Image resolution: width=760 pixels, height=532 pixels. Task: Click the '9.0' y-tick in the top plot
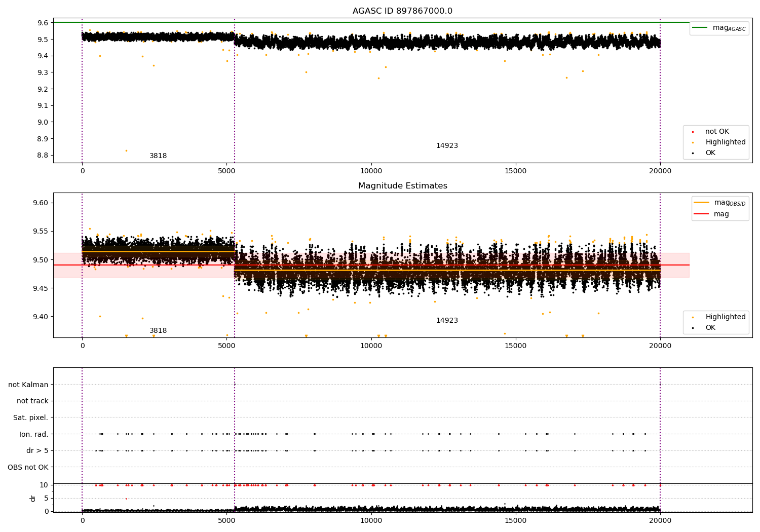pyautogui.click(x=43, y=122)
